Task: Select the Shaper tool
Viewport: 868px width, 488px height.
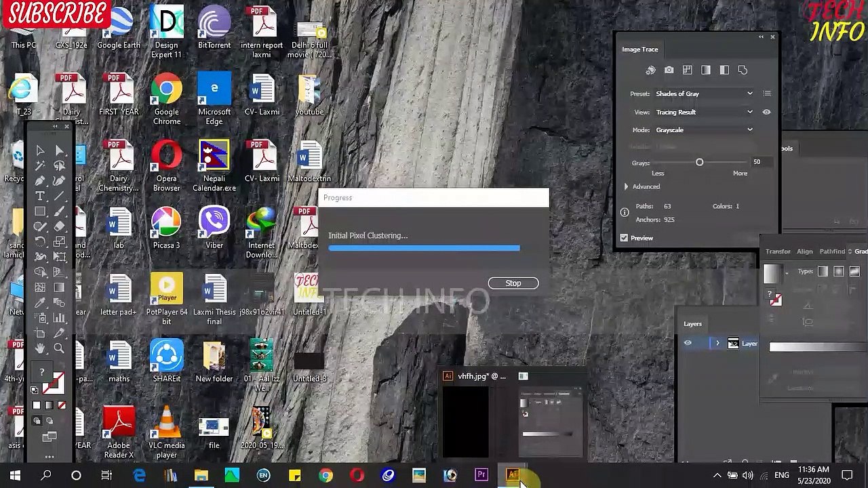Action: pos(40,227)
